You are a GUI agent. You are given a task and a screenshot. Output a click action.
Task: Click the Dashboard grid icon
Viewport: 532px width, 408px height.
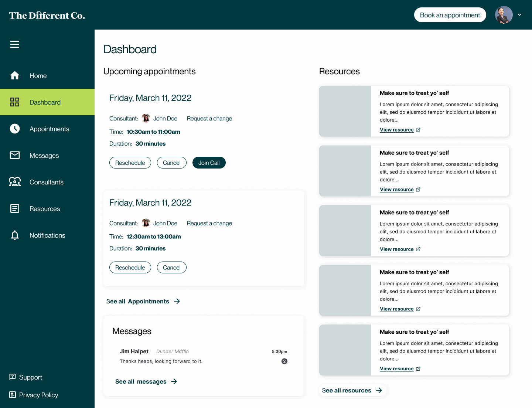(15, 102)
